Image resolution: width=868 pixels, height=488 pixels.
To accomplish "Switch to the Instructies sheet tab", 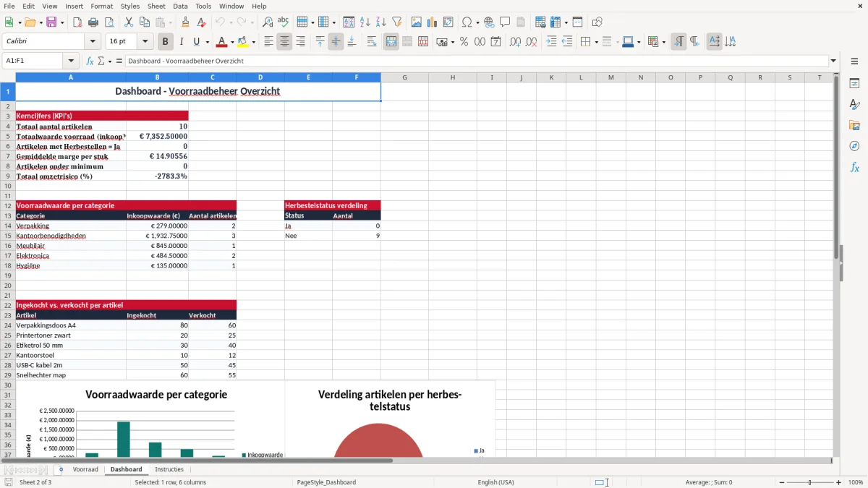I will pyautogui.click(x=169, y=469).
